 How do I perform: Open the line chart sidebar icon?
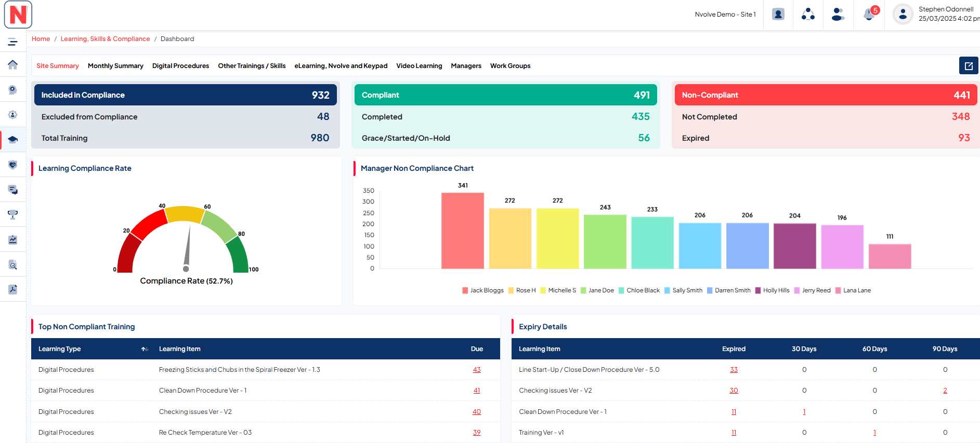[x=13, y=239]
